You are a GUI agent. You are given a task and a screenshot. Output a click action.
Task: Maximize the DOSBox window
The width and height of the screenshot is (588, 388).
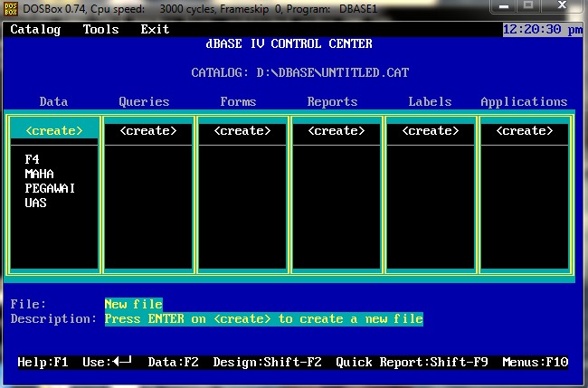click(529, 5)
